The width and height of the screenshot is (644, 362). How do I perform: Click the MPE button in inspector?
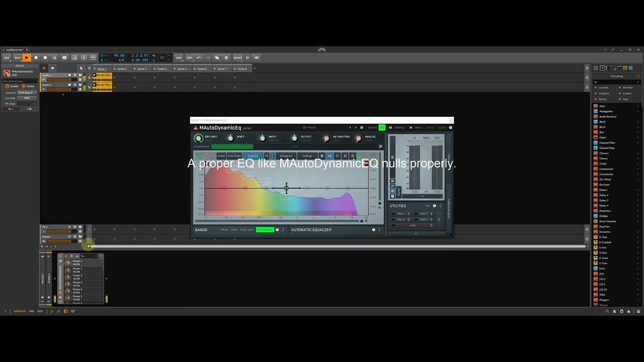click(x=26, y=98)
